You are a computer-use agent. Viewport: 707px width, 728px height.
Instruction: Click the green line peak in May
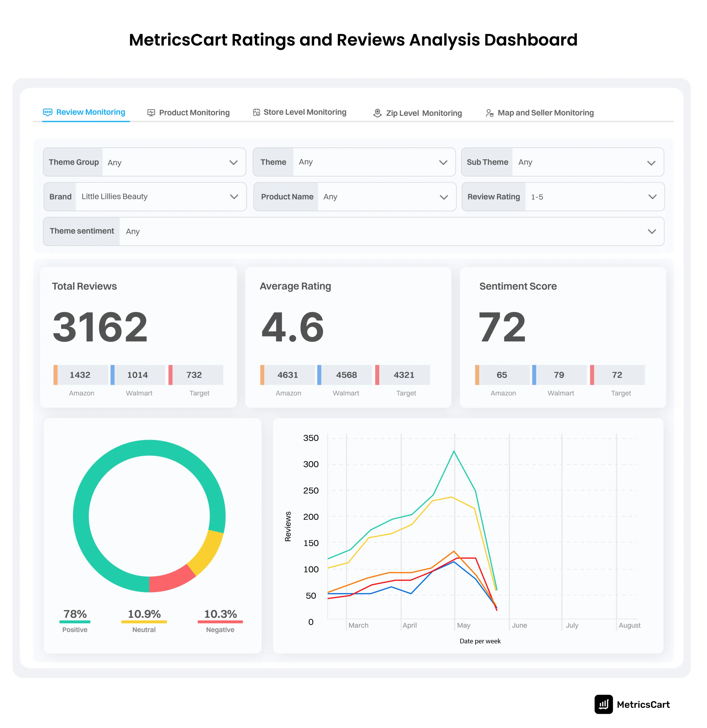(x=454, y=452)
